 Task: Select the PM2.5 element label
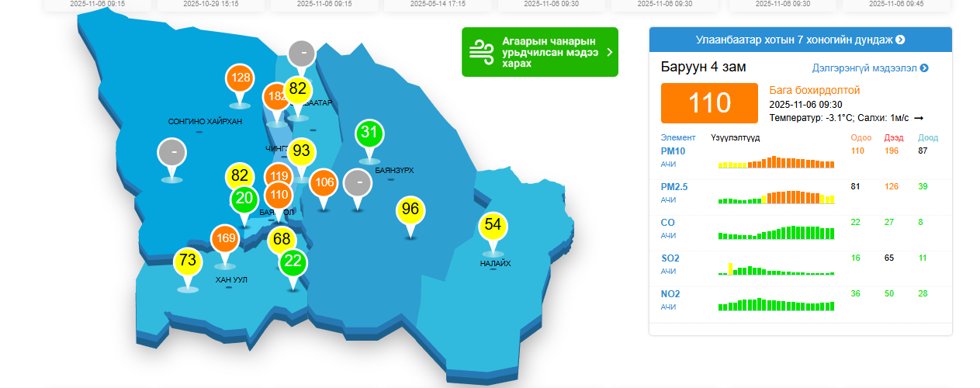(x=674, y=187)
